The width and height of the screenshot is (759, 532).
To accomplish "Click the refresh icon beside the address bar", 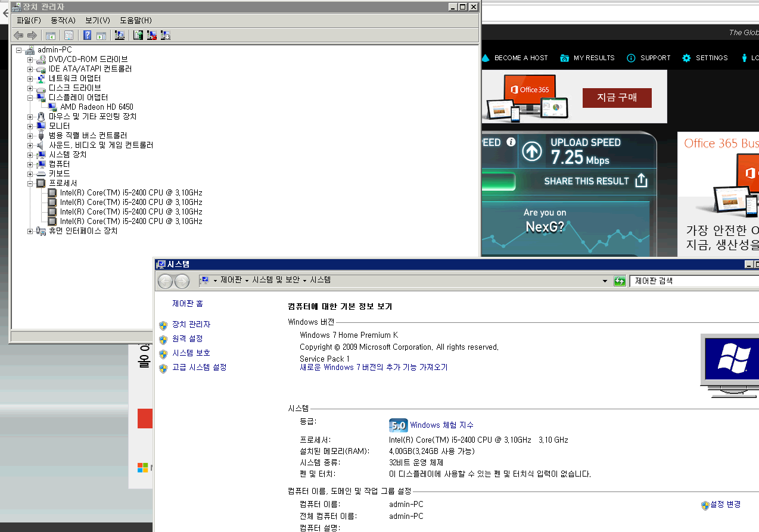I will pos(620,281).
